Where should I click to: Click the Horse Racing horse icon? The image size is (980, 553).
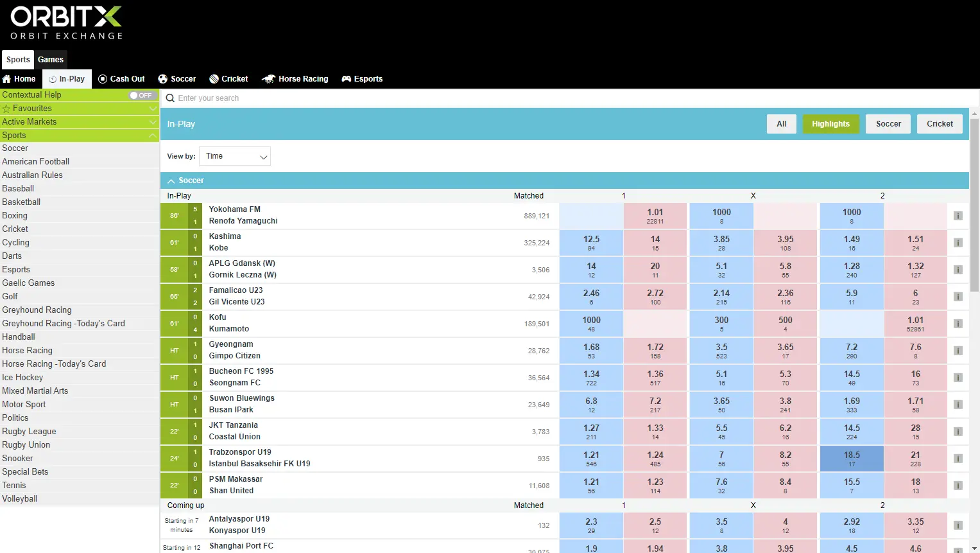268,79
